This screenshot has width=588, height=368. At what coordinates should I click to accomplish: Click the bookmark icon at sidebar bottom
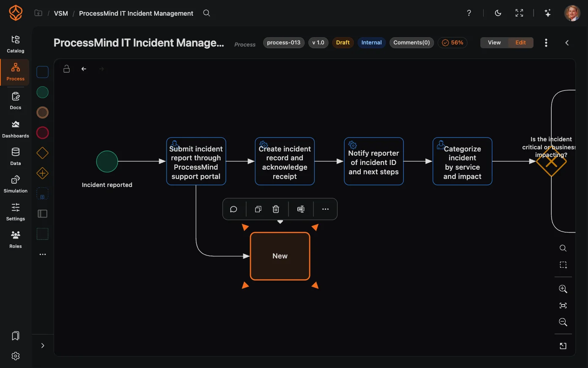16,336
